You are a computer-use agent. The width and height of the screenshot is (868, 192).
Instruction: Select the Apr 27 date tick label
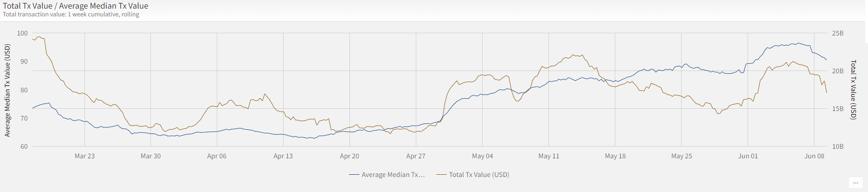click(x=416, y=156)
